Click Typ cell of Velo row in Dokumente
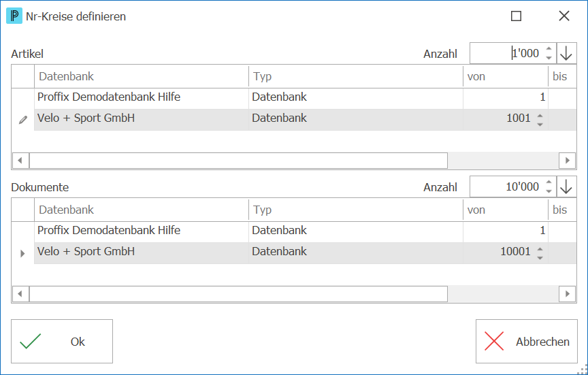Viewport: 588px width, 375px height. click(355, 252)
